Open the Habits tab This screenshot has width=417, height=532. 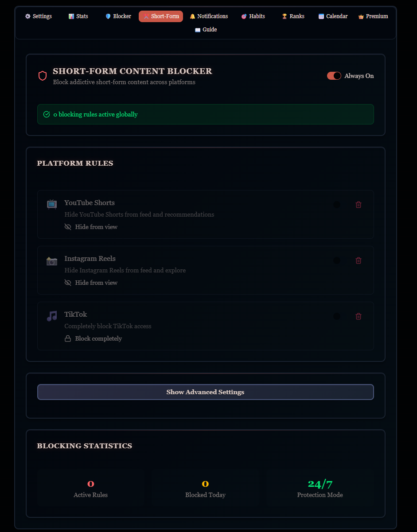click(253, 16)
